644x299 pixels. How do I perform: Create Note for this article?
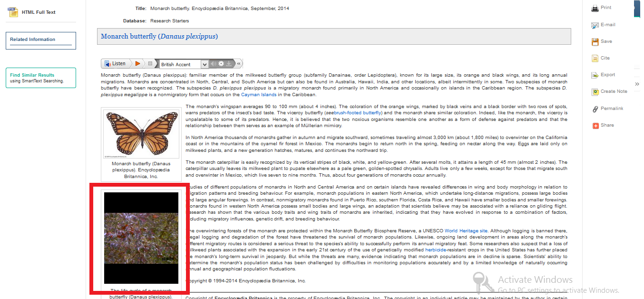pyautogui.click(x=609, y=91)
